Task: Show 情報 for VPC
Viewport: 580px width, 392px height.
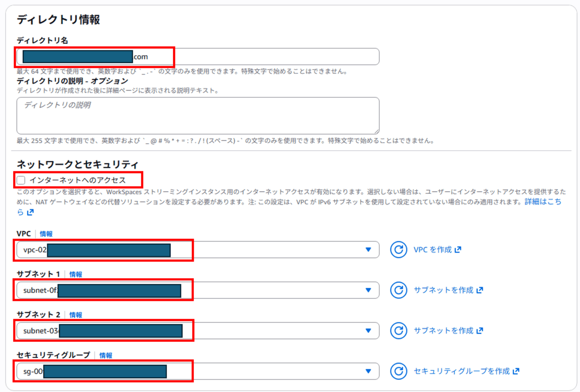Action: tap(46, 234)
